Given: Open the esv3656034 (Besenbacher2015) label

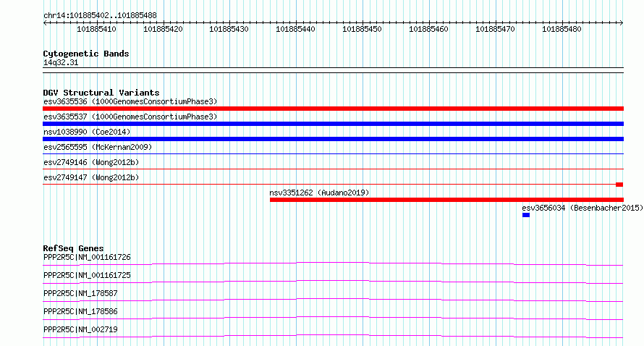Looking at the screenshot, I should click(x=582, y=208).
